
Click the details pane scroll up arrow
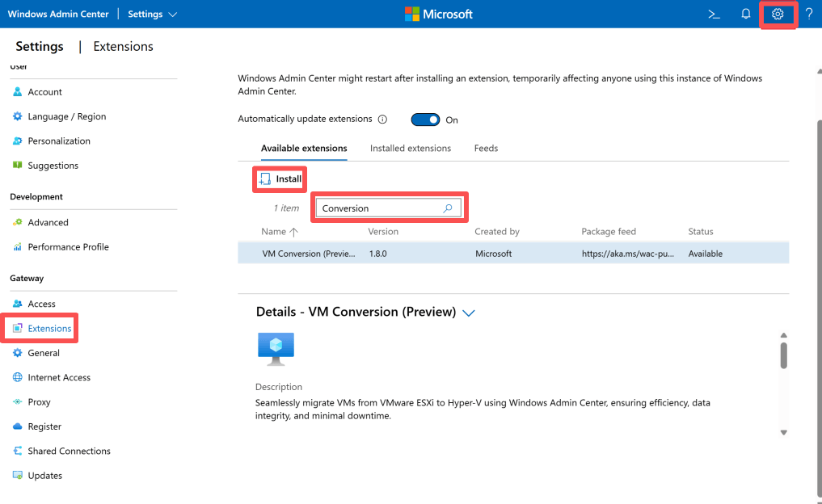click(784, 335)
